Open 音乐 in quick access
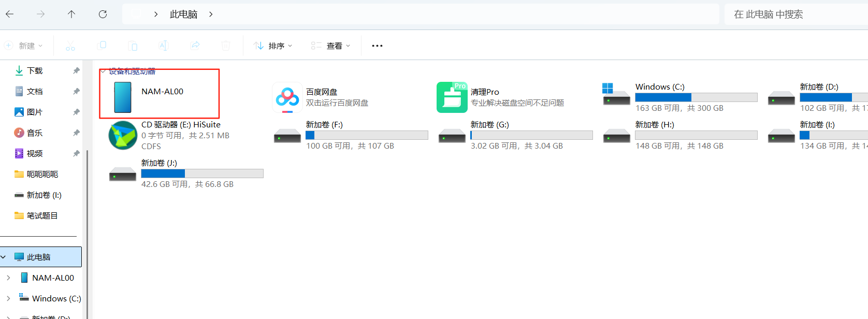The width and height of the screenshot is (868, 319). (35, 133)
